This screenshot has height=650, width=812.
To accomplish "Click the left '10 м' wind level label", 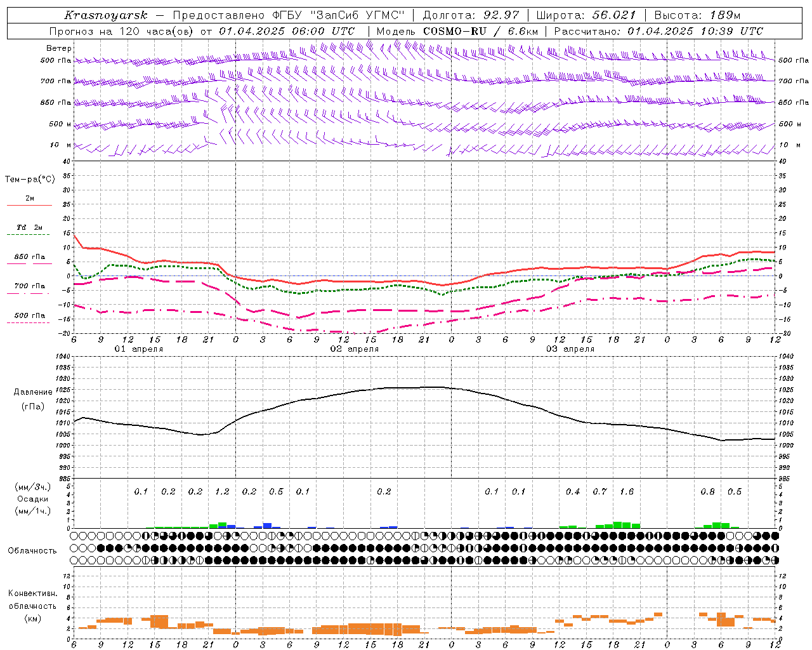I will tap(61, 145).
